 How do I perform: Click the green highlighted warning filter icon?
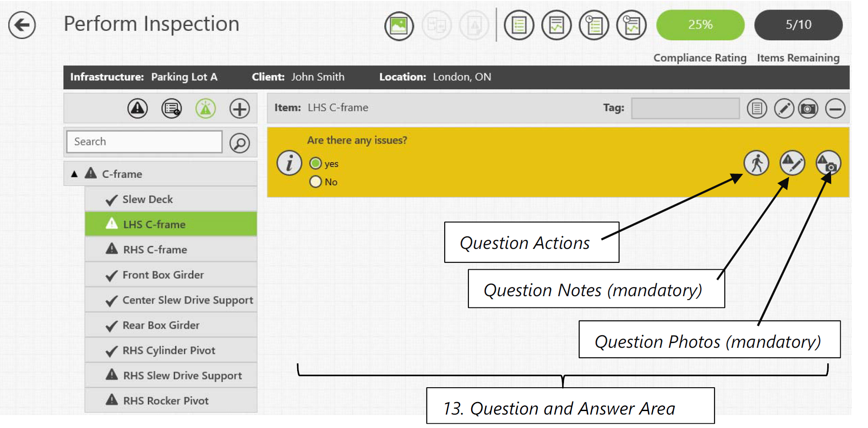click(205, 108)
